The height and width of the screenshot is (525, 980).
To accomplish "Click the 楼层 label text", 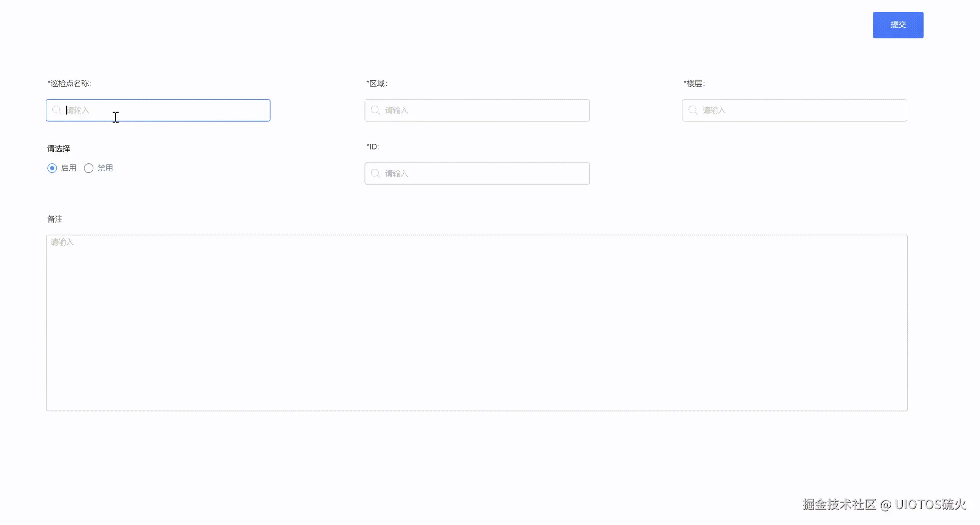I will pyautogui.click(x=694, y=83).
